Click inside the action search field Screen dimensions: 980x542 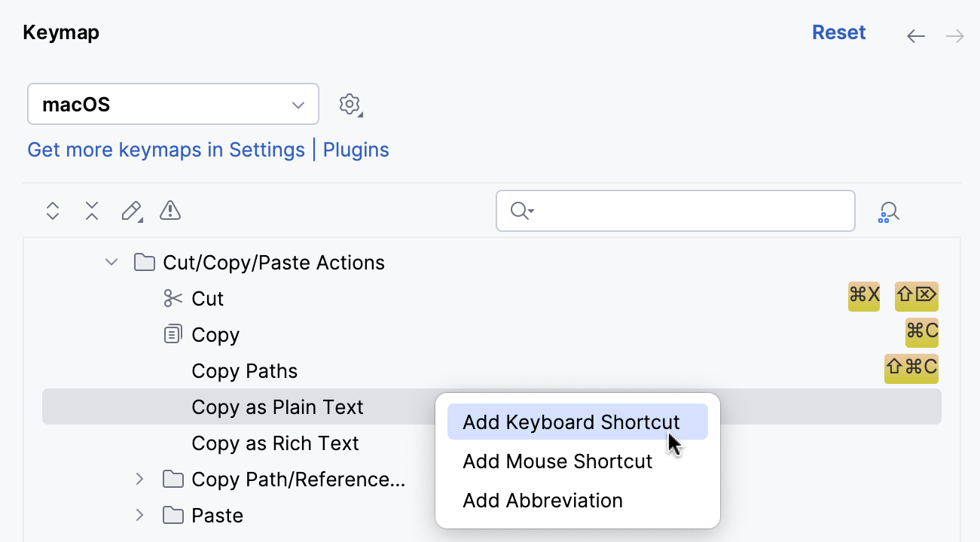[x=675, y=211]
